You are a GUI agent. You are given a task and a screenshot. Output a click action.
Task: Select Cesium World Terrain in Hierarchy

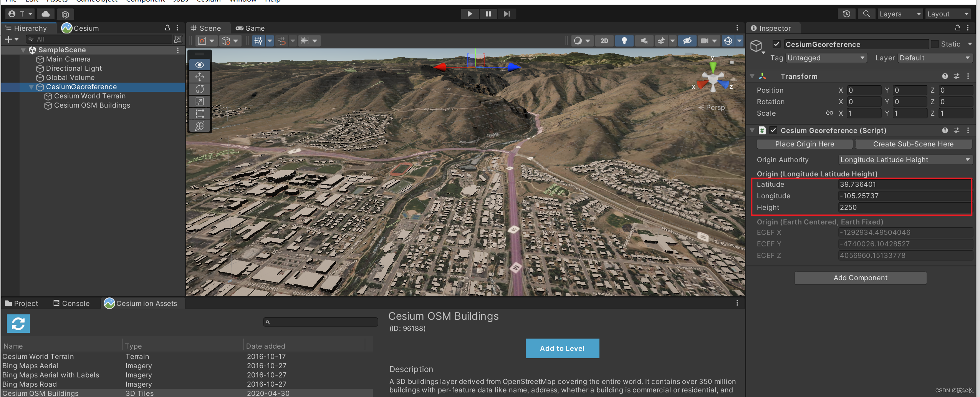tap(89, 96)
